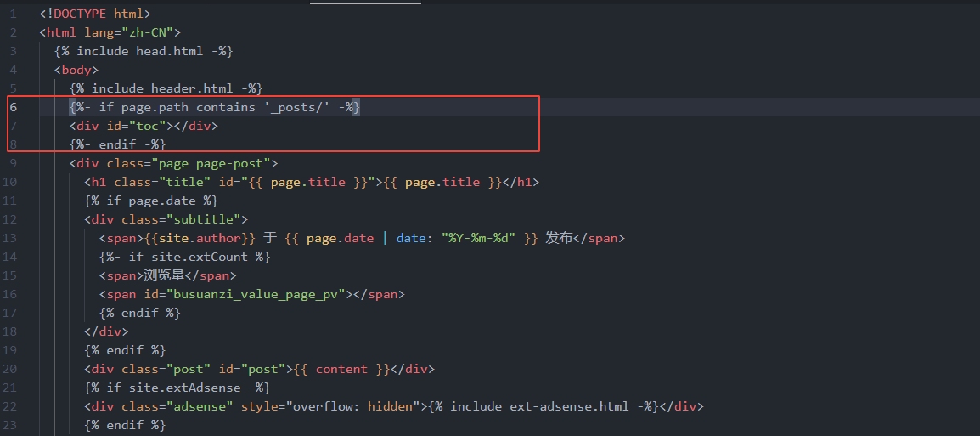Click the class "page page-post" value
This screenshot has height=436, width=980.
point(214,164)
